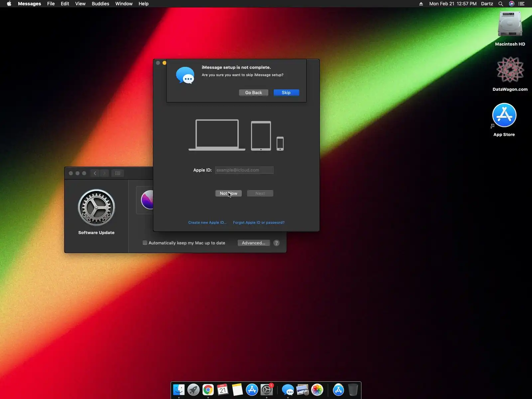This screenshot has width=532, height=399.
Task: Click the macOS icon in Software Update
Action: [147, 200]
